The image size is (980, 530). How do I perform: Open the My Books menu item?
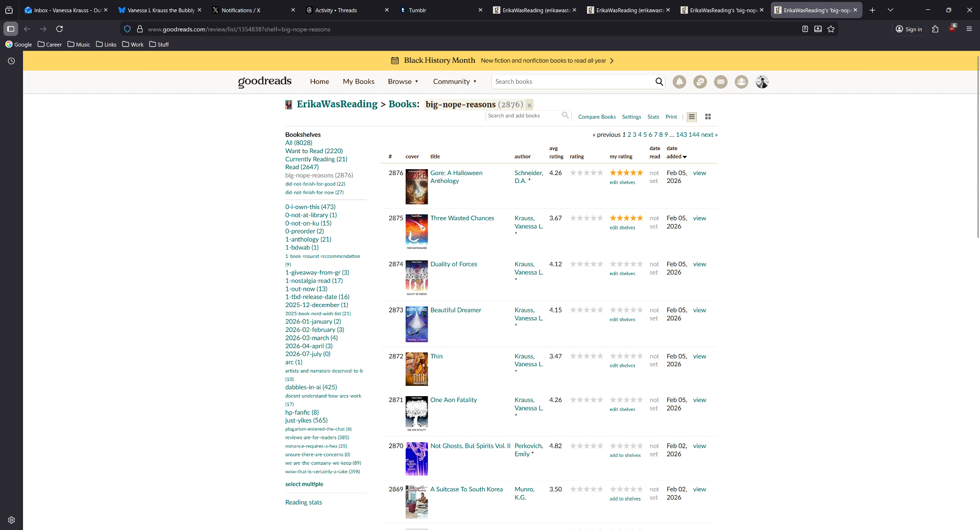pyautogui.click(x=358, y=82)
